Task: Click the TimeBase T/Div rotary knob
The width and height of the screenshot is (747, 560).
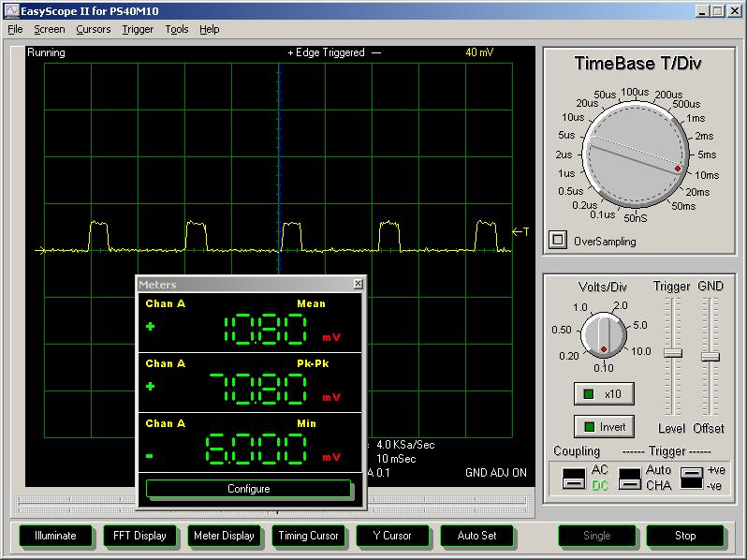Action: pyautogui.click(x=634, y=155)
